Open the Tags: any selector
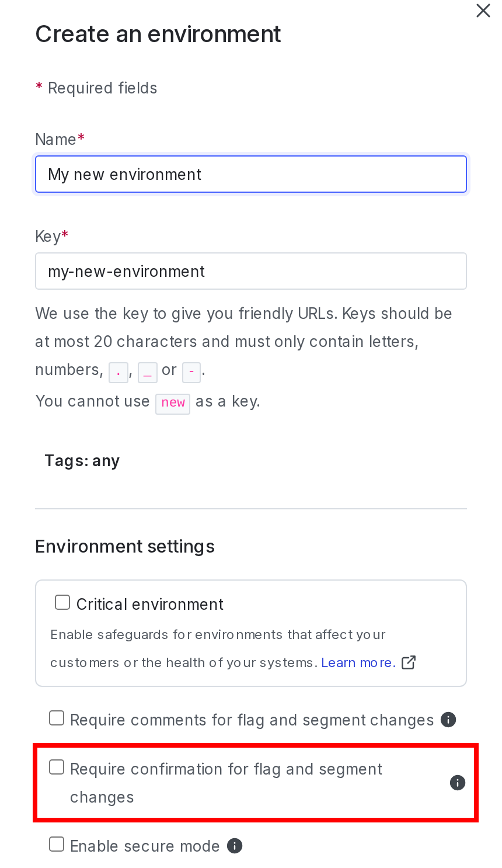502x868 pixels. pos(82,461)
